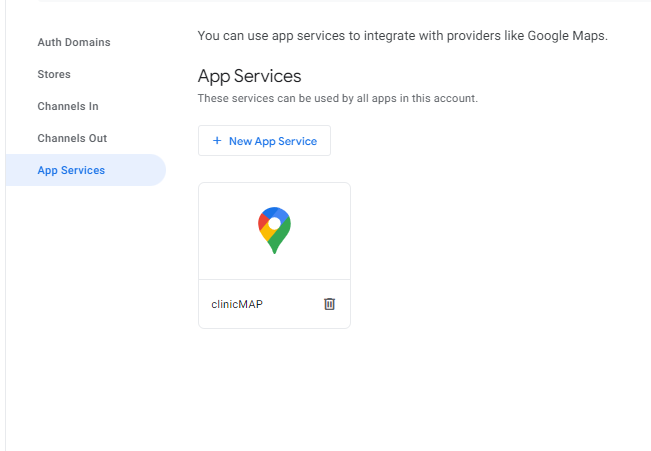The image size is (651, 451).
Task: Click the App Services page heading
Action: tap(250, 76)
